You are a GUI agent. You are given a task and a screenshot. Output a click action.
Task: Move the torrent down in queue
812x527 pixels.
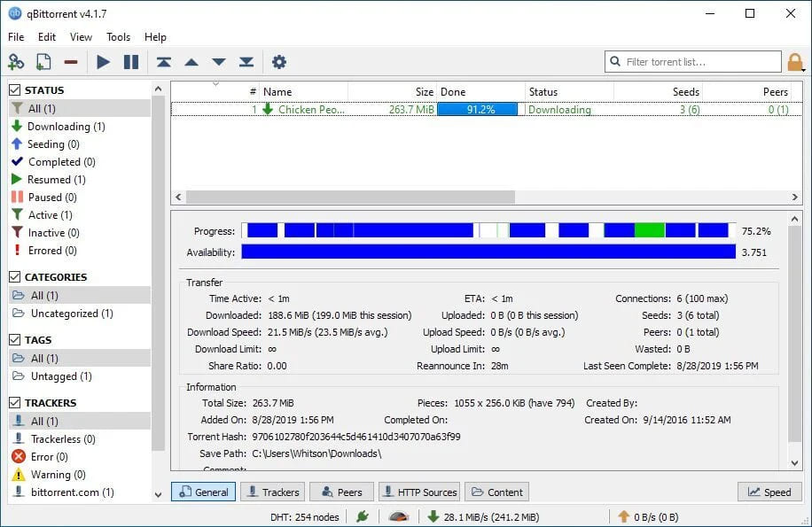219,62
